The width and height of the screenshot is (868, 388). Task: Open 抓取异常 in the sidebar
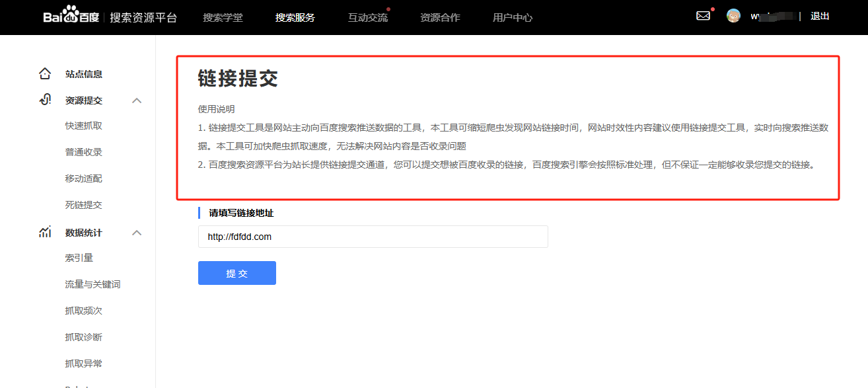pos(84,364)
